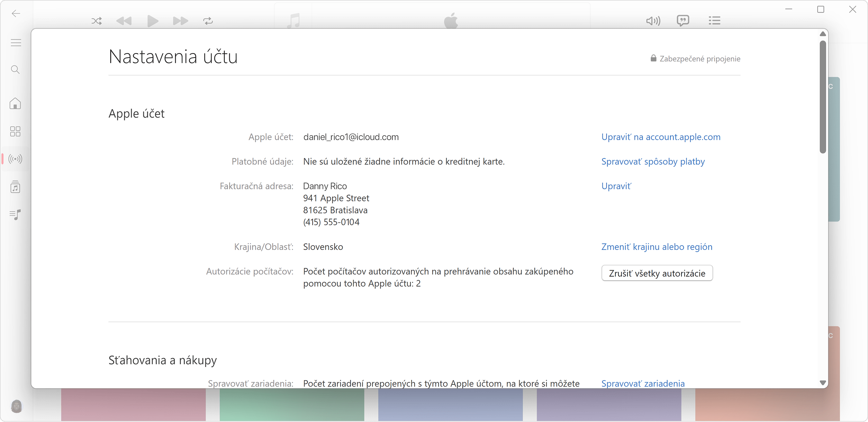Open search in the sidebar
868x422 pixels.
point(15,69)
